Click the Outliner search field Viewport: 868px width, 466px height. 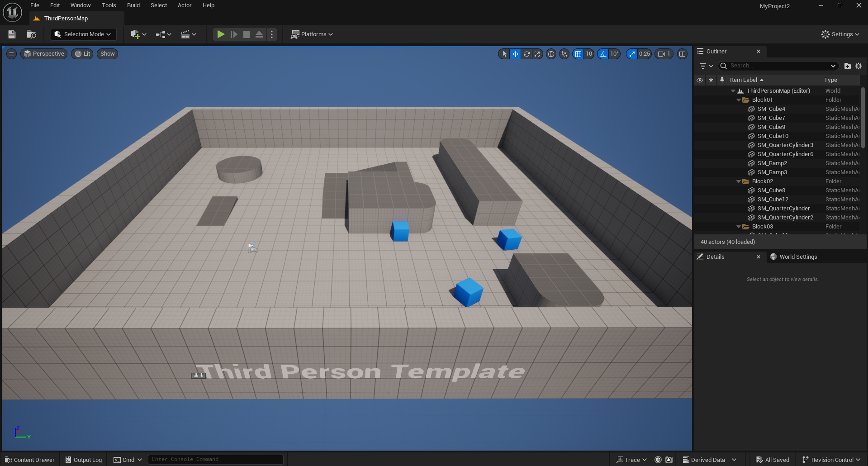778,66
